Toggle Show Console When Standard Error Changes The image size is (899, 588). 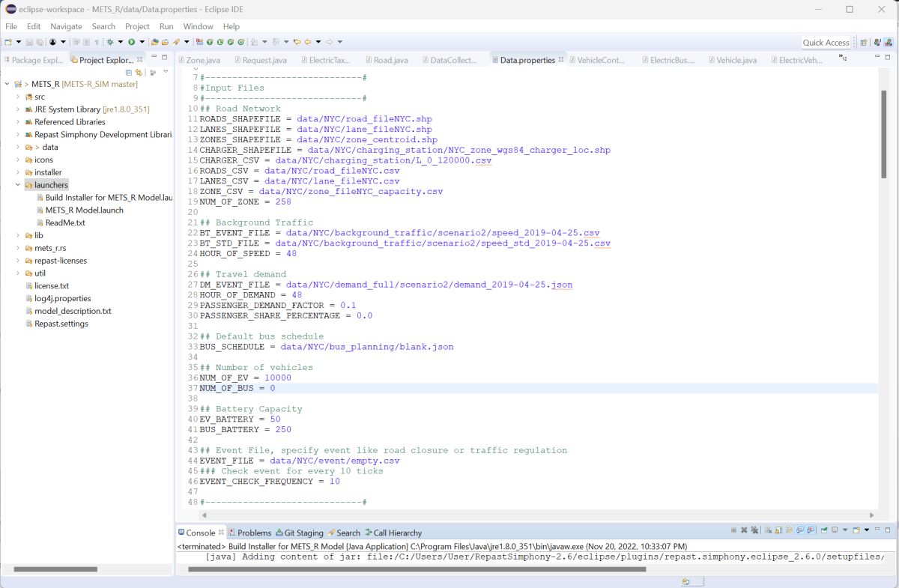(x=811, y=530)
